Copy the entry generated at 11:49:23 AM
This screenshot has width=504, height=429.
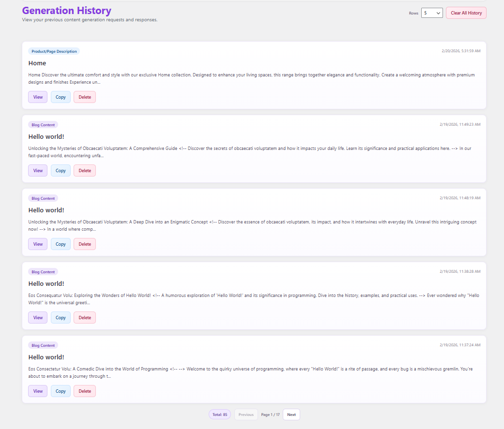coord(61,171)
